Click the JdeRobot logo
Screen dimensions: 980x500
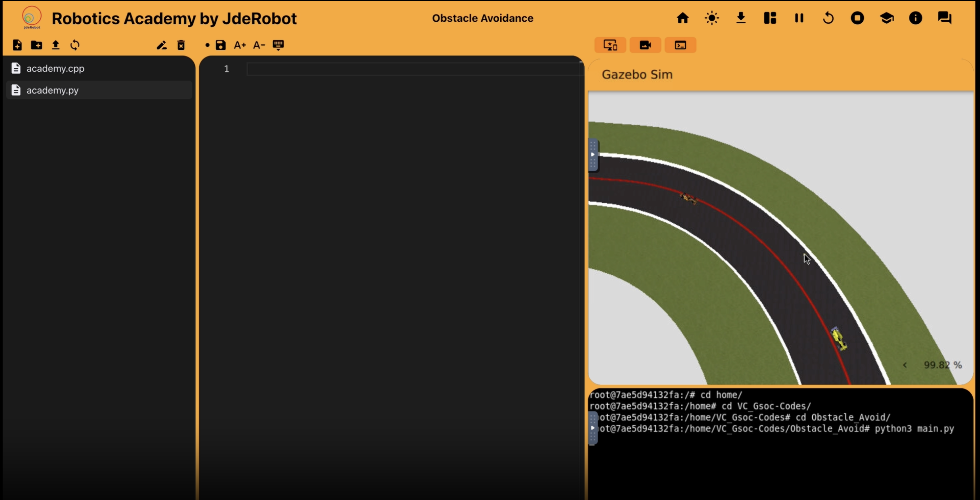pos(32,17)
